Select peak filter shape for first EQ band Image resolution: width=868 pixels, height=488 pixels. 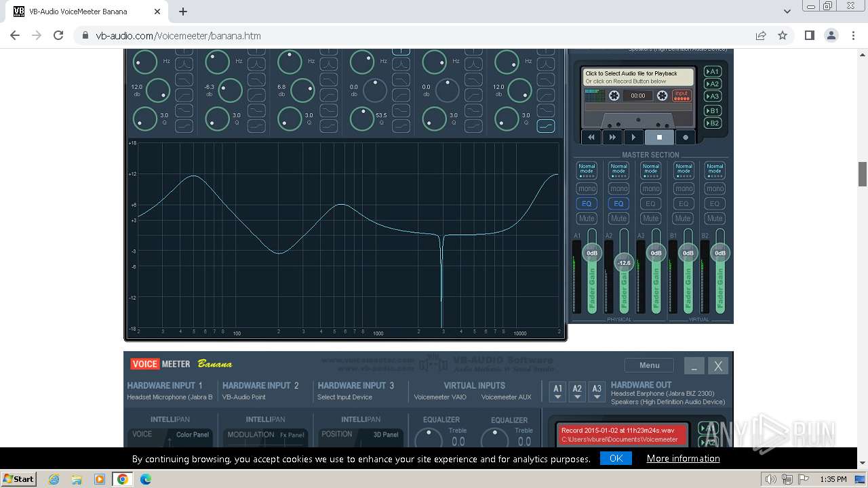coord(184,64)
